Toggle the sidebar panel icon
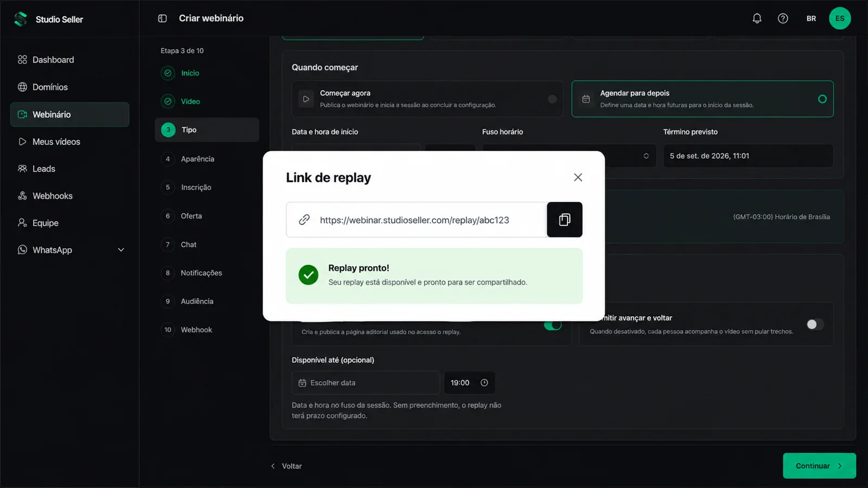This screenshot has height=488, width=868. [x=162, y=18]
